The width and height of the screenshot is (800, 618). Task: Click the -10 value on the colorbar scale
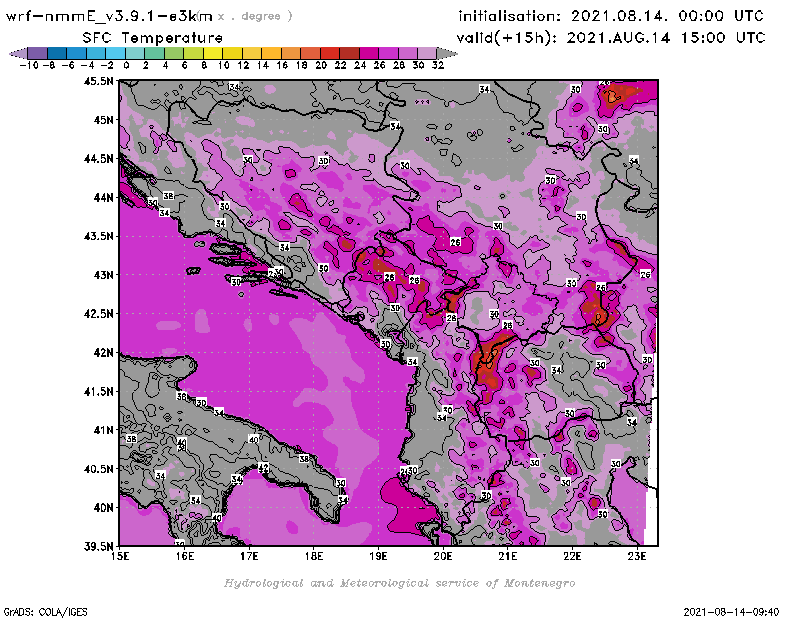[x=29, y=65]
